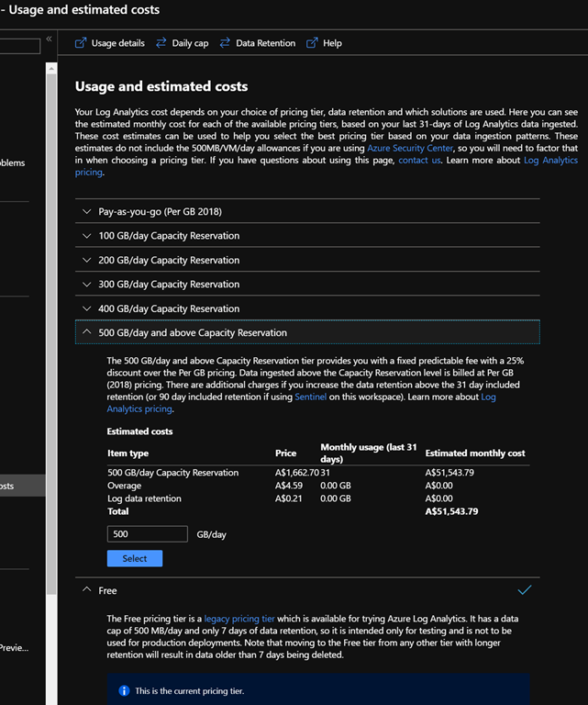Viewport: 588px width, 705px height.
Task: Click the Daily cap arrows icon
Action: tap(161, 43)
